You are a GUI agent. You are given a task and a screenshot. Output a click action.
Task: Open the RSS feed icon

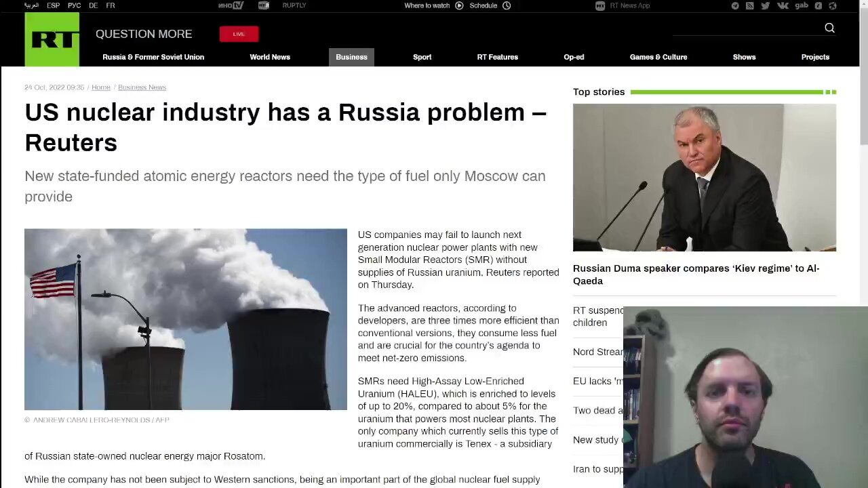pyautogui.click(x=750, y=5)
